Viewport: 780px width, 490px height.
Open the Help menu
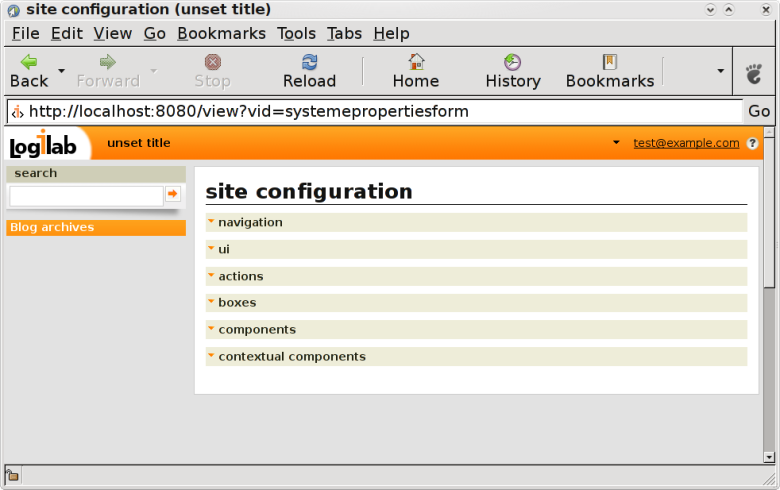(x=391, y=33)
